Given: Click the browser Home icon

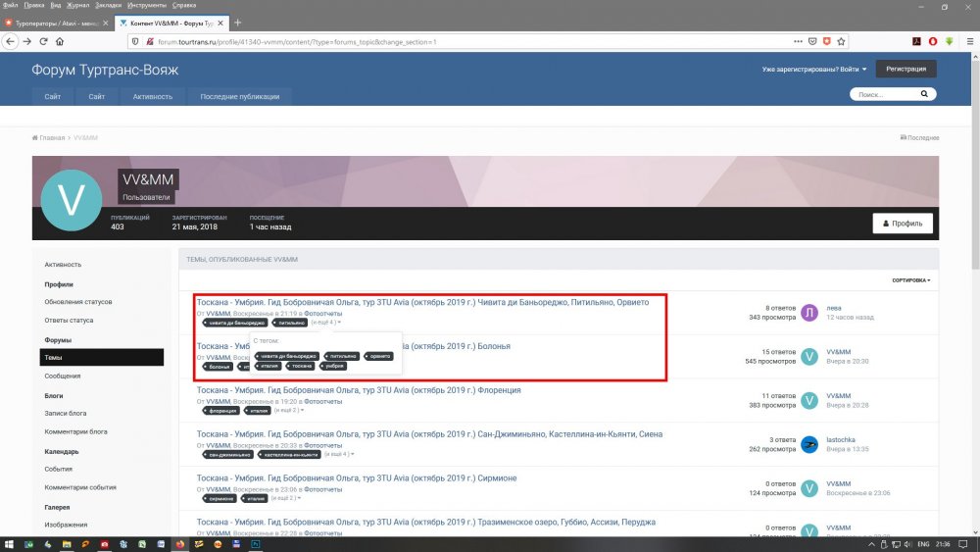Looking at the screenshot, I should 60,41.
